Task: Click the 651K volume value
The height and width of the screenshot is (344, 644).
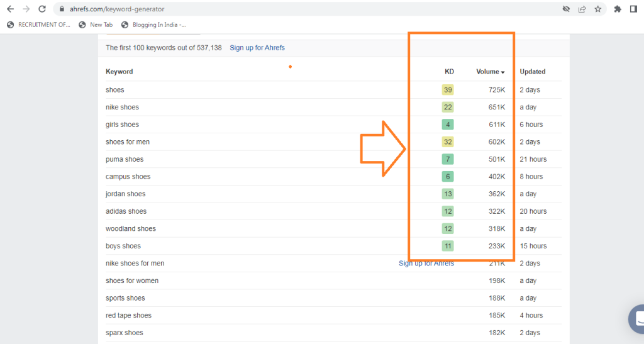Action: pos(497,107)
